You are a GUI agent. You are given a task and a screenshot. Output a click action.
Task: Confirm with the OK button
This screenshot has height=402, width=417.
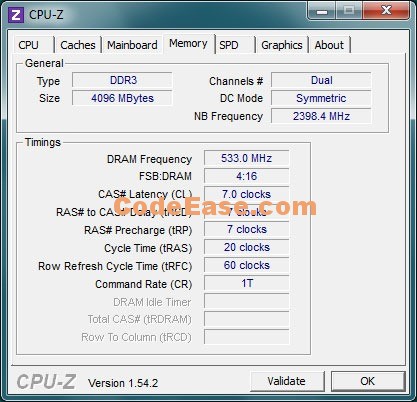tap(368, 381)
